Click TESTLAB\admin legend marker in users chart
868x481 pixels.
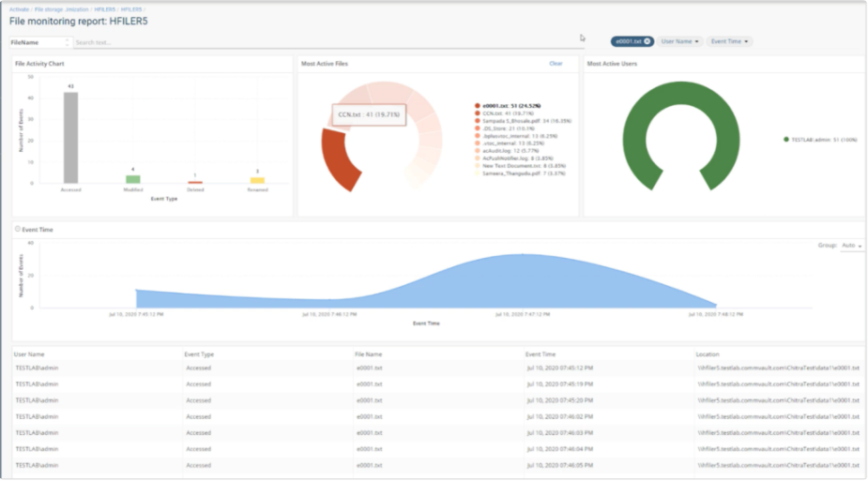pos(786,139)
